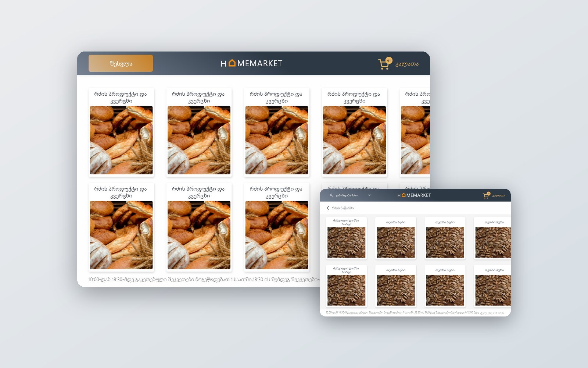Image resolution: width=588 pixels, height=368 pixels.
Task: Click the HOMEMARKET logo in the large window
Action: pyautogui.click(x=251, y=63)
